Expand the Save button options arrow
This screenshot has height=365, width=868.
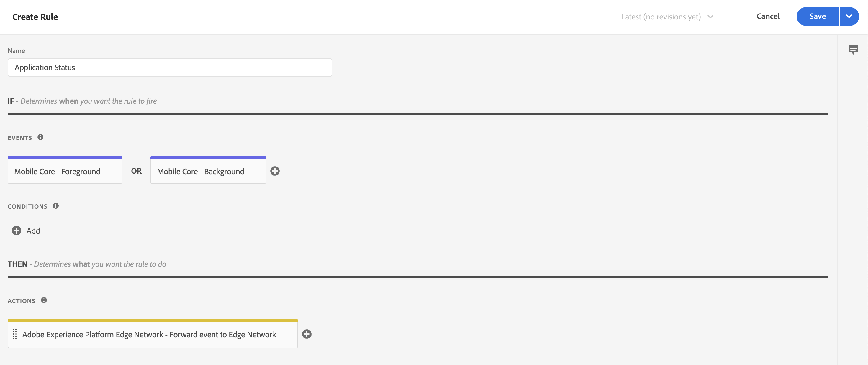(849, 17)
